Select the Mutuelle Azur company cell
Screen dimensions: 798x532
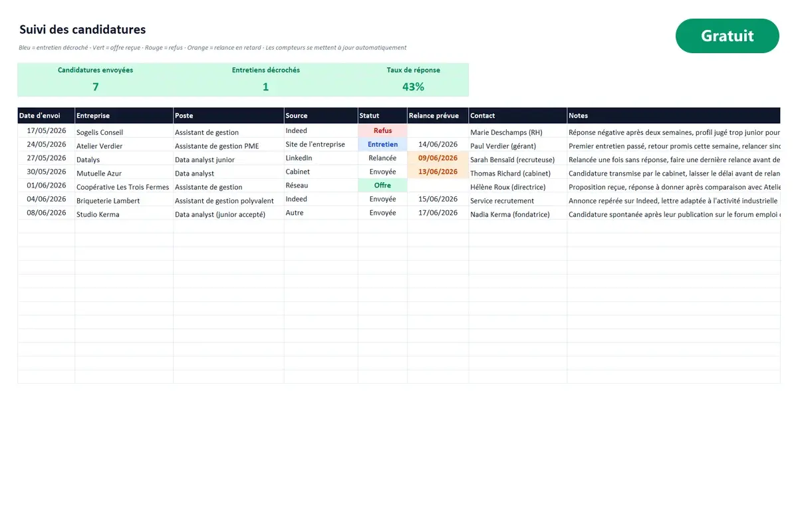(124, 172)
